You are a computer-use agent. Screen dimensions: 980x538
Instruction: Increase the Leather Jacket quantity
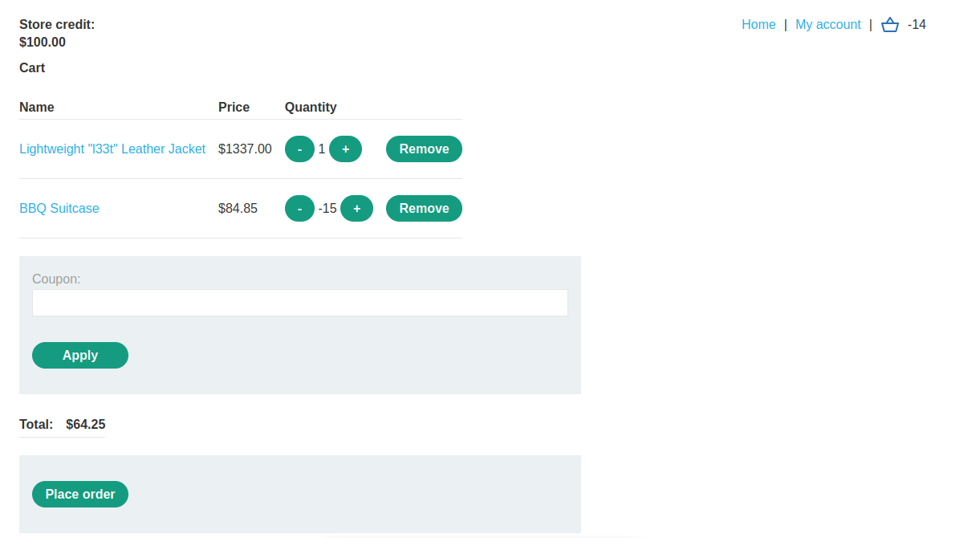click(x=345, y=149)
